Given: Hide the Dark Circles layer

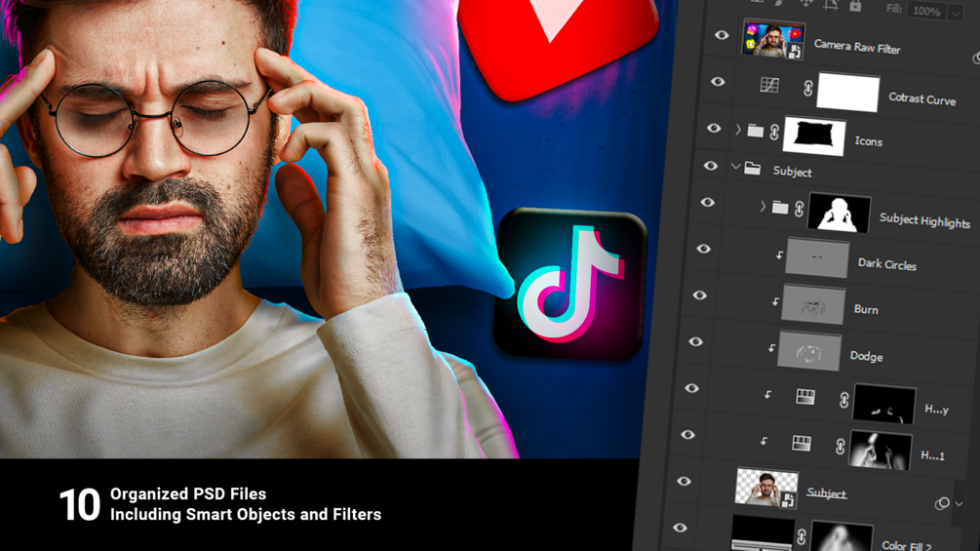Looking at the screenshot, I should click(703, 249).
